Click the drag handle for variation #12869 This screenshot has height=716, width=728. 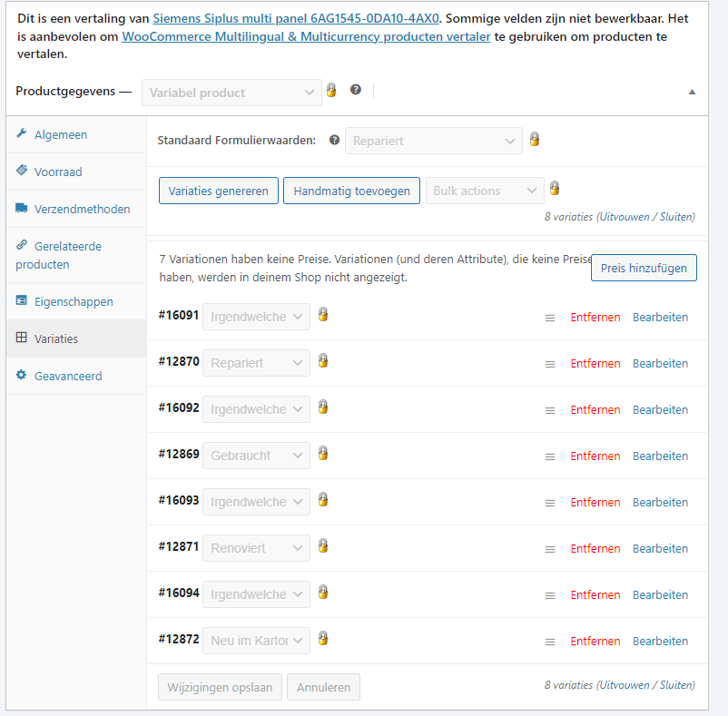pos(550,456)
